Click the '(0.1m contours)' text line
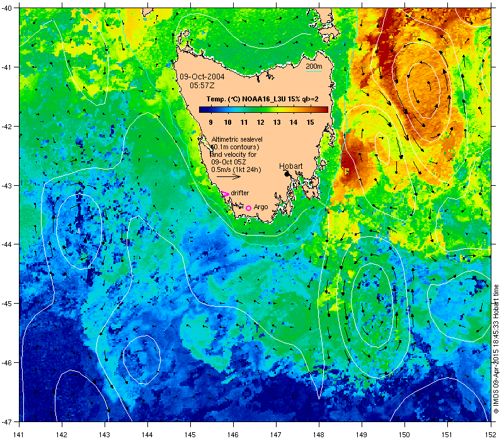The image size is (504, 441). tap(235, 147)
